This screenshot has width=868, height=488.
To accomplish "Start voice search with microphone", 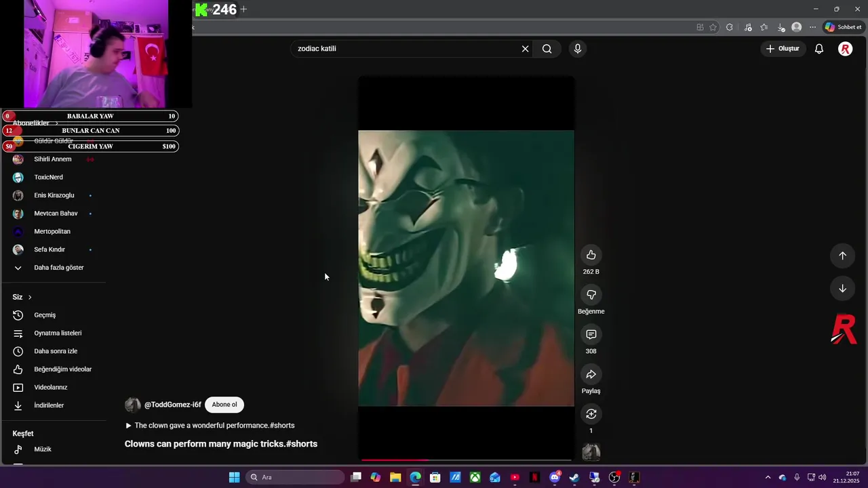I will 578,49.
